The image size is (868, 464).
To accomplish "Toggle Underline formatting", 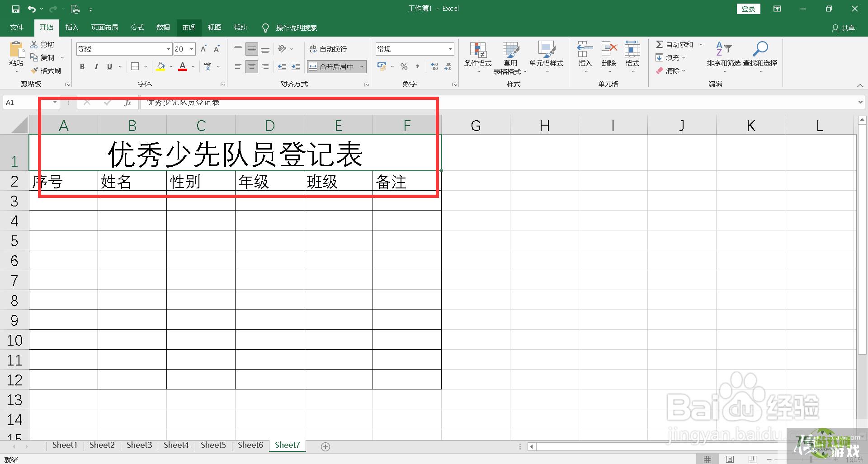I will pos(109,66).
